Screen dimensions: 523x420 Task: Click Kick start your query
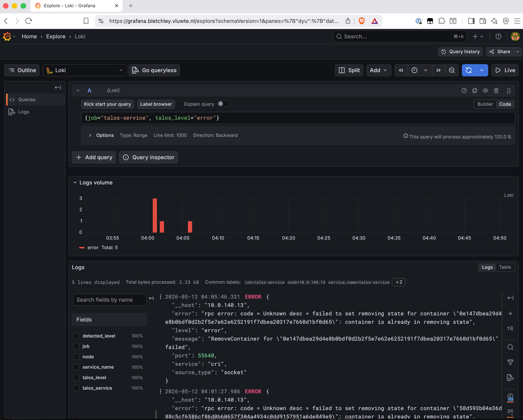coord(107,104)
